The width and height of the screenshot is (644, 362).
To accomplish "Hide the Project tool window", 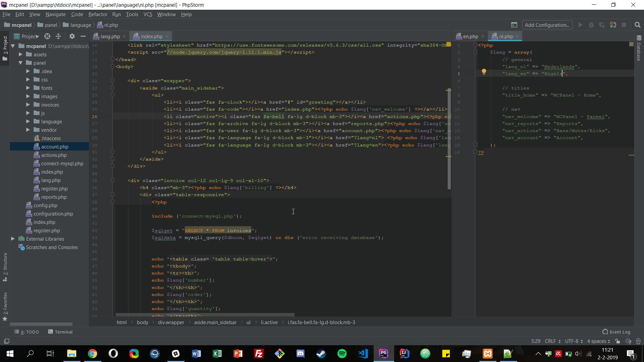I will click(x=83, y=36).
